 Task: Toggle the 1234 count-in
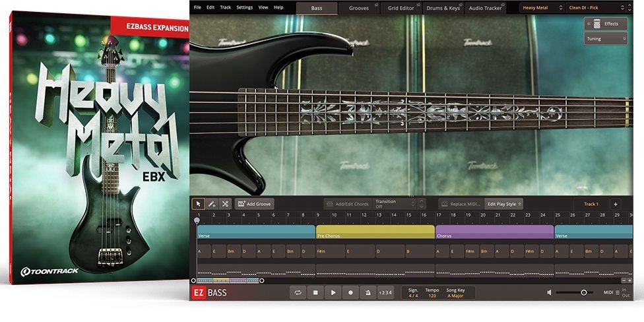tap(385, 292)
